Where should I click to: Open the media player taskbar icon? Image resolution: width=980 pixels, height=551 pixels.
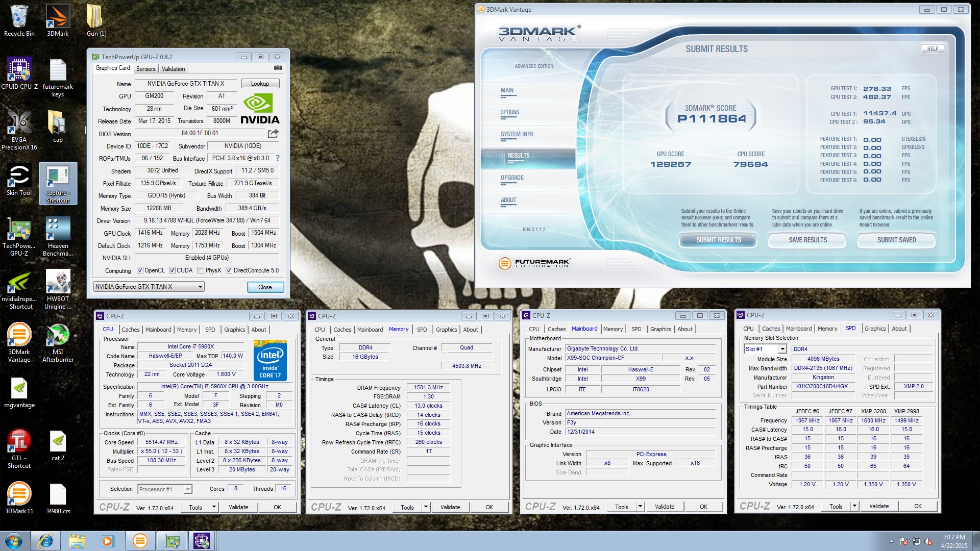[108, 541]
